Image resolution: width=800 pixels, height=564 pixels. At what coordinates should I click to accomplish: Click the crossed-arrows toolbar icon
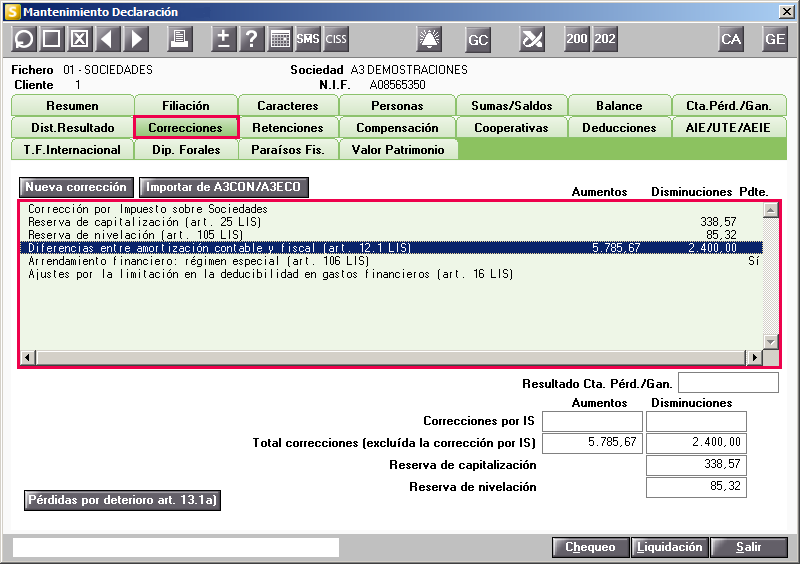click(532, 39)
